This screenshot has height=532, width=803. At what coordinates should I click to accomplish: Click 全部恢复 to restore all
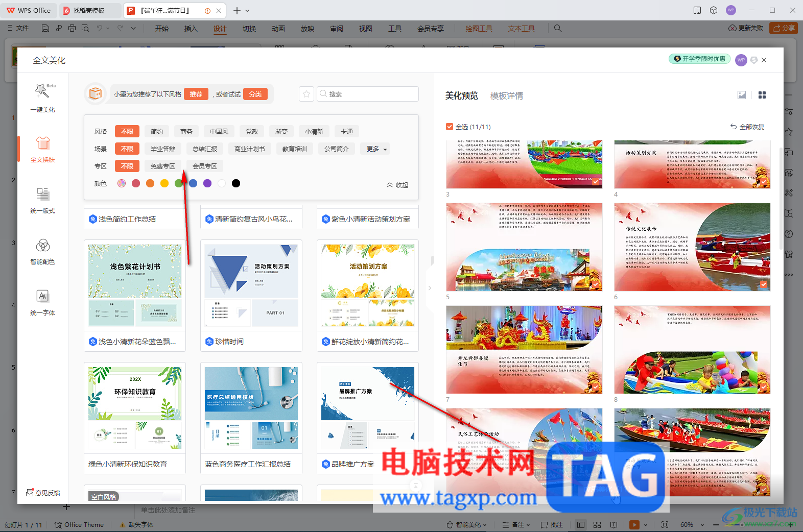point(747,127)
